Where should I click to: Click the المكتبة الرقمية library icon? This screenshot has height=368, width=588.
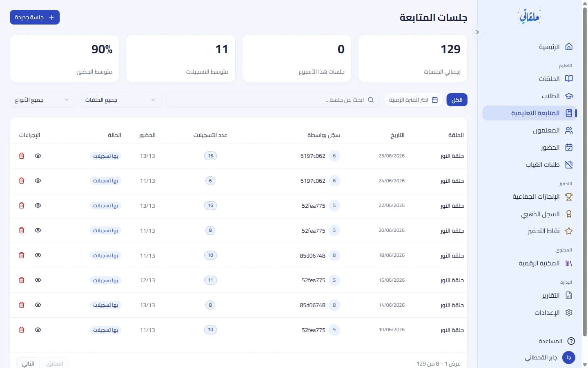569,263
